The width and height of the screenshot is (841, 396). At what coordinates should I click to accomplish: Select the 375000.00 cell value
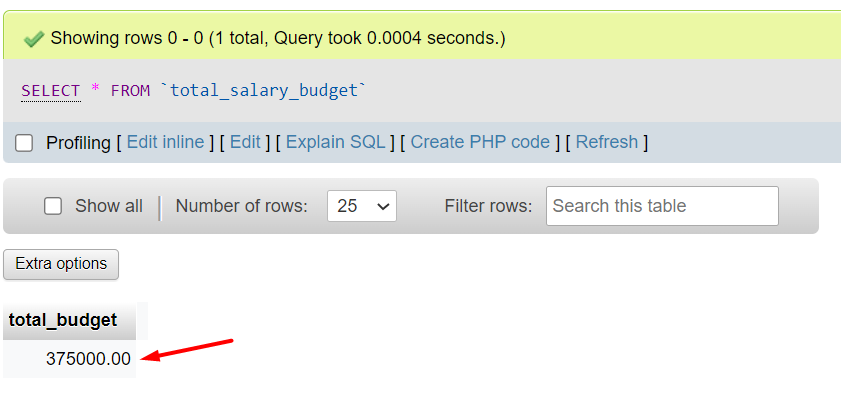tap(88, 359)
